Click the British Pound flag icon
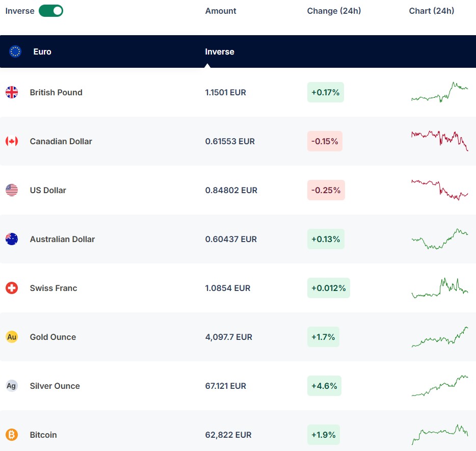 tap(12, 92)
